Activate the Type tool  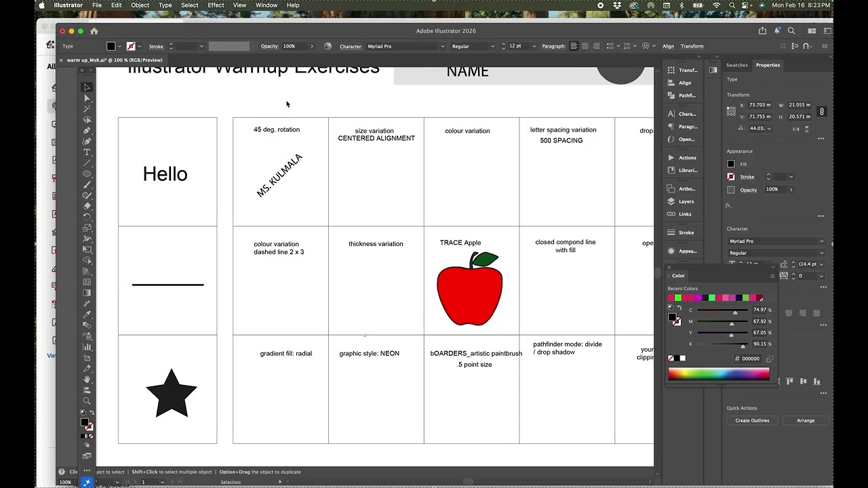pyautogui.click(x=87, y=152)
